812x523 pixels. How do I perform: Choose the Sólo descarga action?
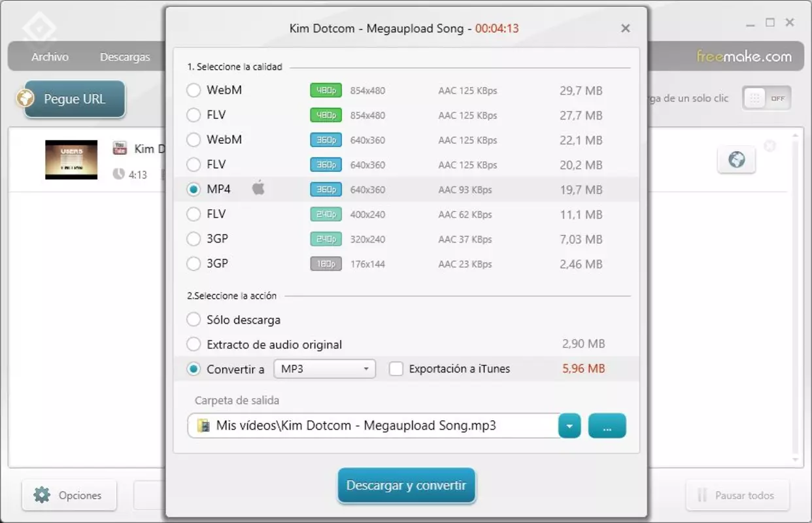point(194,320)
